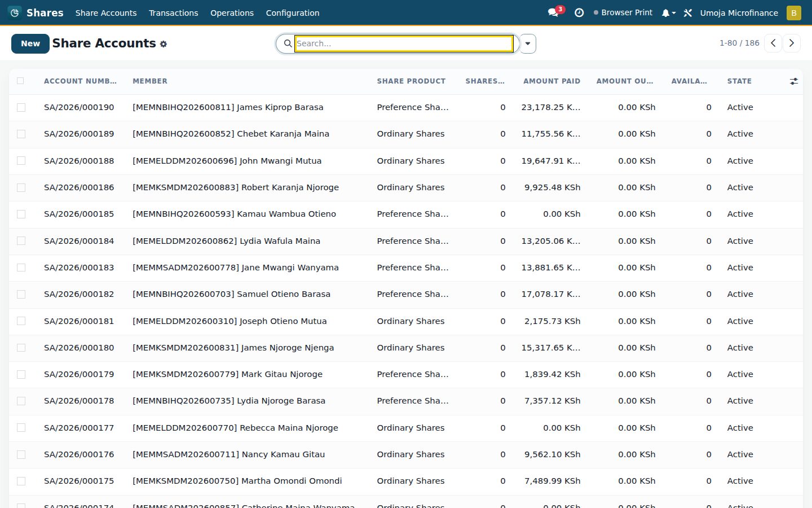Screen dimensions: 812x508
Task: Click amount 9,925.48 KSh cell
Action: coord(552,187)
